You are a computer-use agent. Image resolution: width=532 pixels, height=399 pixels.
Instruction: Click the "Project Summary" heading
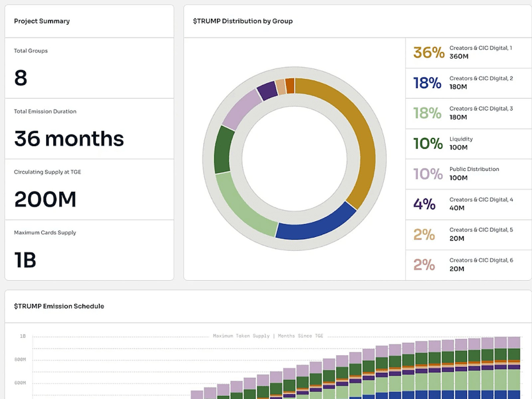tap(42, 21)
